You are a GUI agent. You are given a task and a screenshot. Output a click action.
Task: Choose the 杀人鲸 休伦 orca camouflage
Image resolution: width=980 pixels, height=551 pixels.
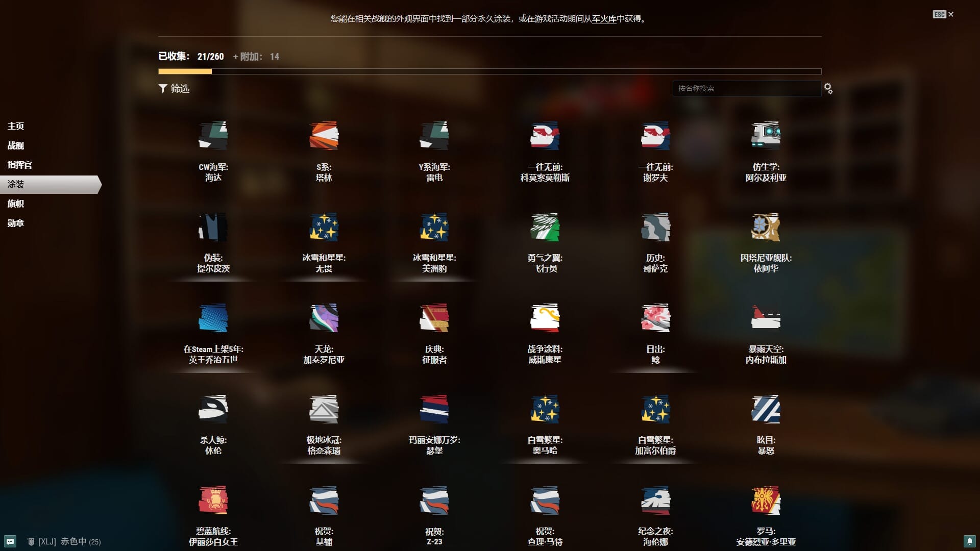pos(213,409)
